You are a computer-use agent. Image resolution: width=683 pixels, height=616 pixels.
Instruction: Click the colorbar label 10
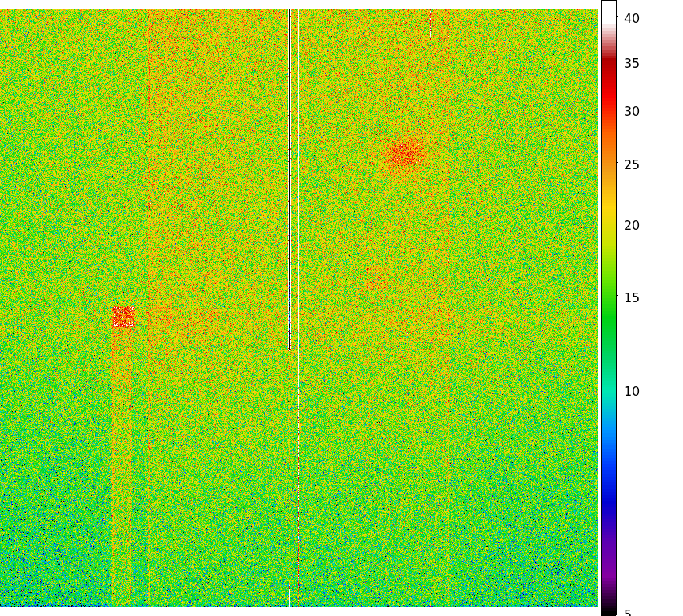point(631,392)
